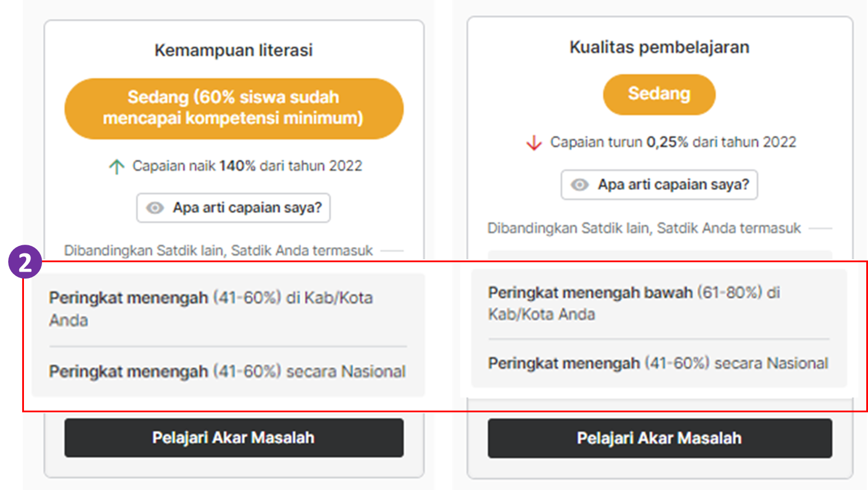Click Capaian turun 0,25% dari tahun 2022
Image resolution: width=868 pixels, height=490 pixels.
[673, 142]
